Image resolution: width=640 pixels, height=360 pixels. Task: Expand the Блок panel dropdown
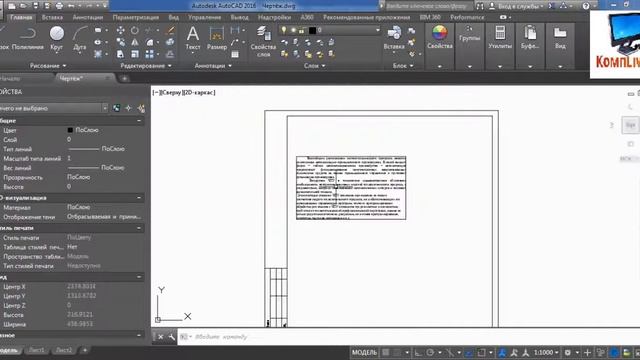[403, 66]
